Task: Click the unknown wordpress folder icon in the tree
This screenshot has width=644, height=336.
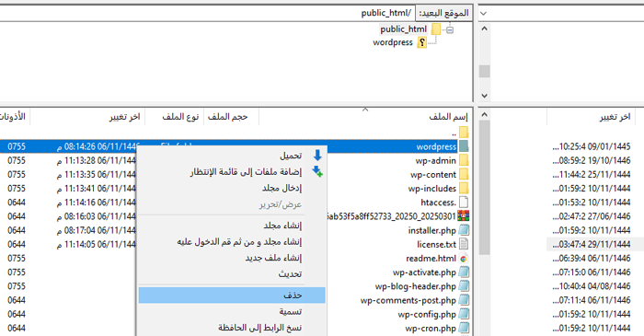Action: tap(421, 42)
